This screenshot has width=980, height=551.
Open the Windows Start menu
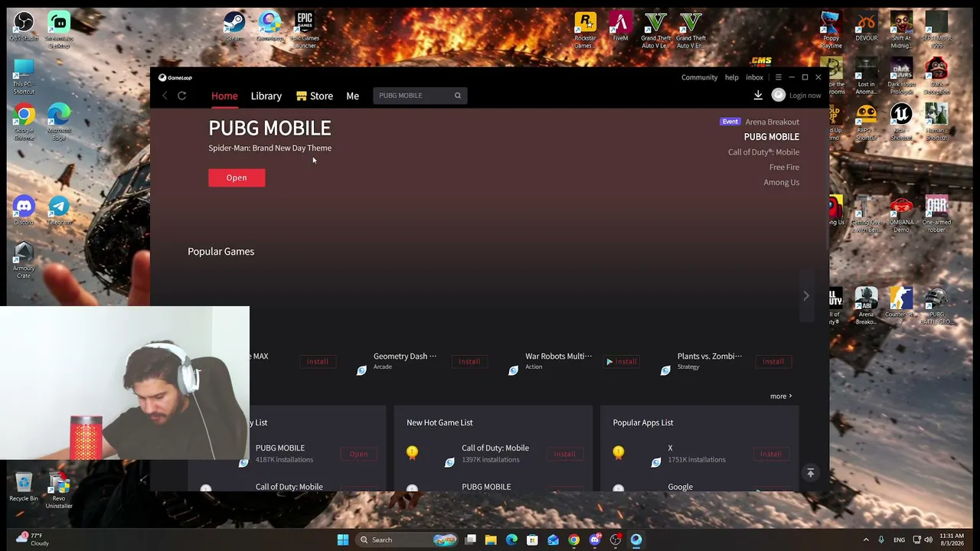(x=343, y=540)
